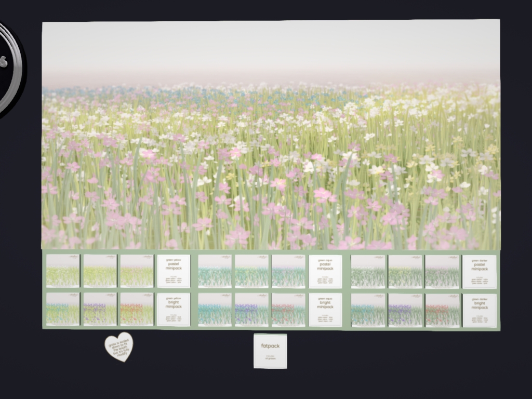
Task: Select green darker pastel pink grass thumbnail
Action: click(442, 271)
